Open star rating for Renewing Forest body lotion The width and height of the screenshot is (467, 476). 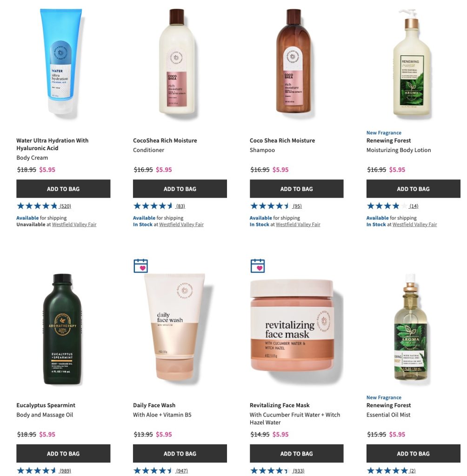(387, 206)
